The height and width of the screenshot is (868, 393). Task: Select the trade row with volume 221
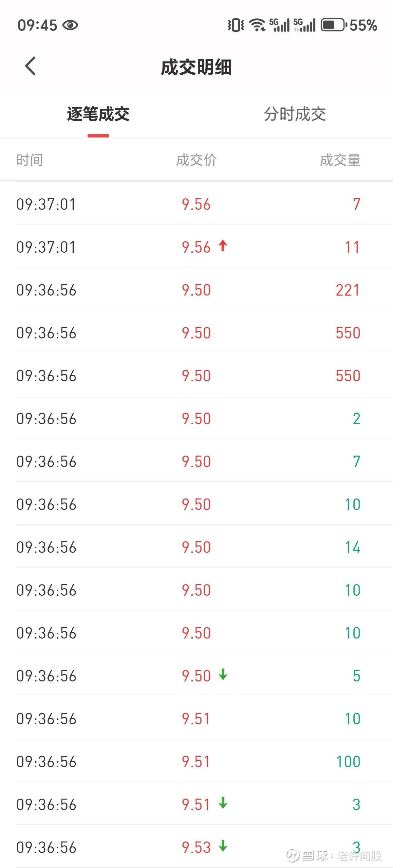(196, 290)
